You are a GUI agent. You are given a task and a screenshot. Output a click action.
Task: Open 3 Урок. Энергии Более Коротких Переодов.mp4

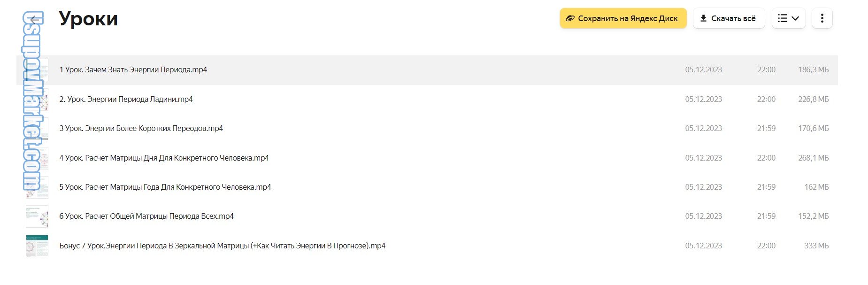(141, 128)
